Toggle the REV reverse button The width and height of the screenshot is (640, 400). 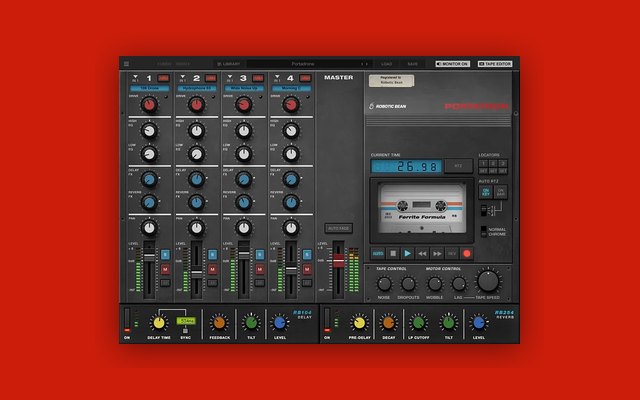click(x=451, y=253)
